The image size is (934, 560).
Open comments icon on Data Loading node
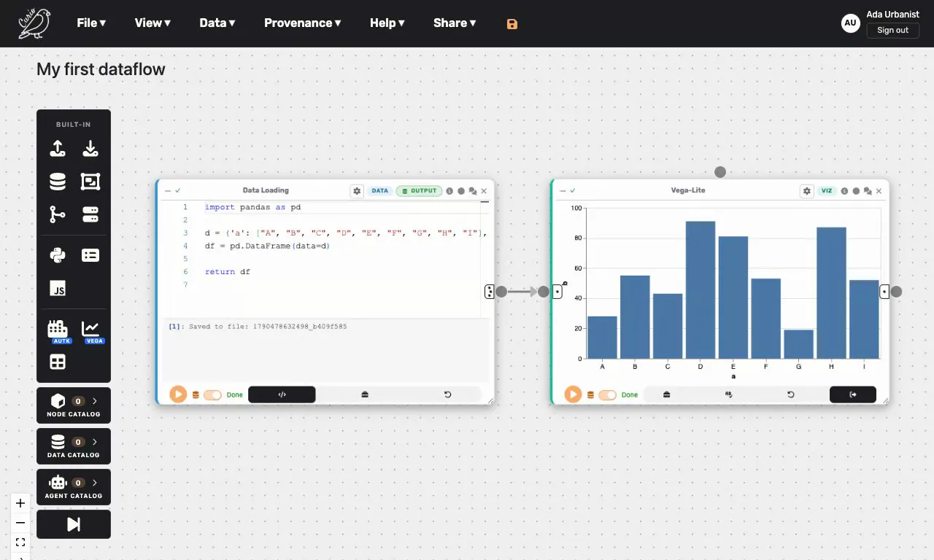473,191
